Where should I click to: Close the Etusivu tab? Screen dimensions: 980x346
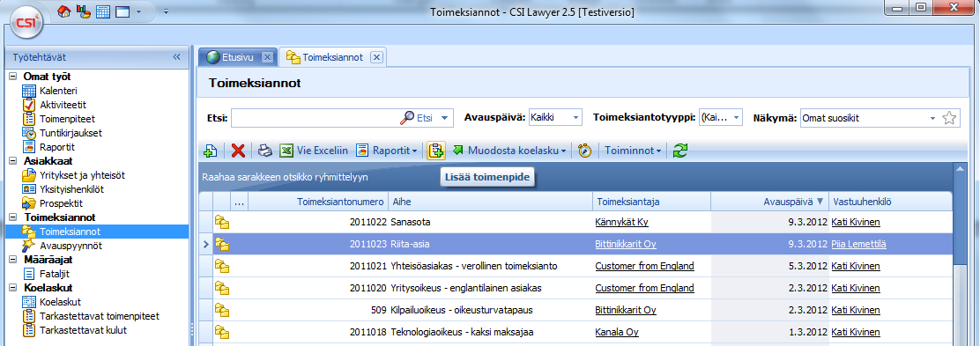267,57
